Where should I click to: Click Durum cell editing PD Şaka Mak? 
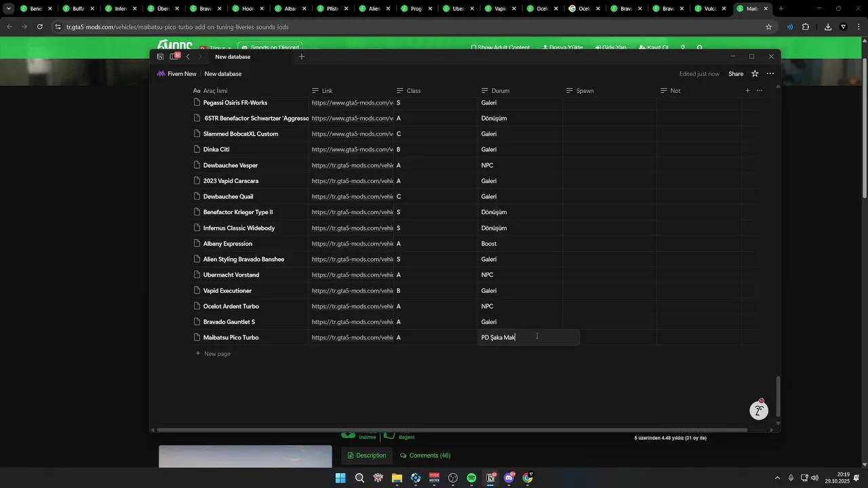click(x=529, y=338)
